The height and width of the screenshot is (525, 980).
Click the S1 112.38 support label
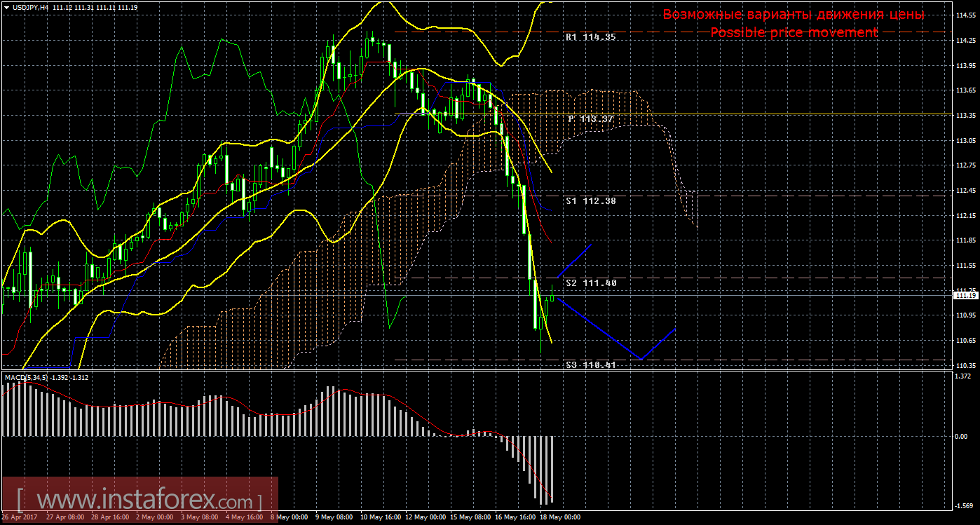coord(590,200)
